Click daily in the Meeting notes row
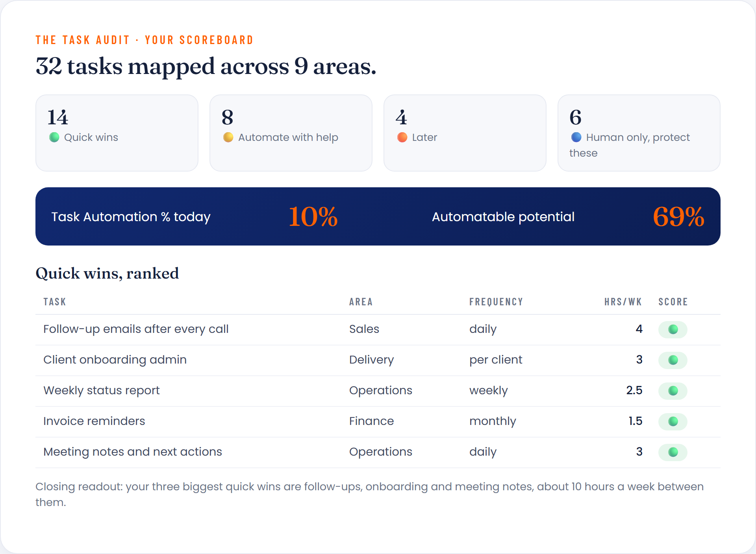This screenshot has width=756, height=554. tap(483, 452)
